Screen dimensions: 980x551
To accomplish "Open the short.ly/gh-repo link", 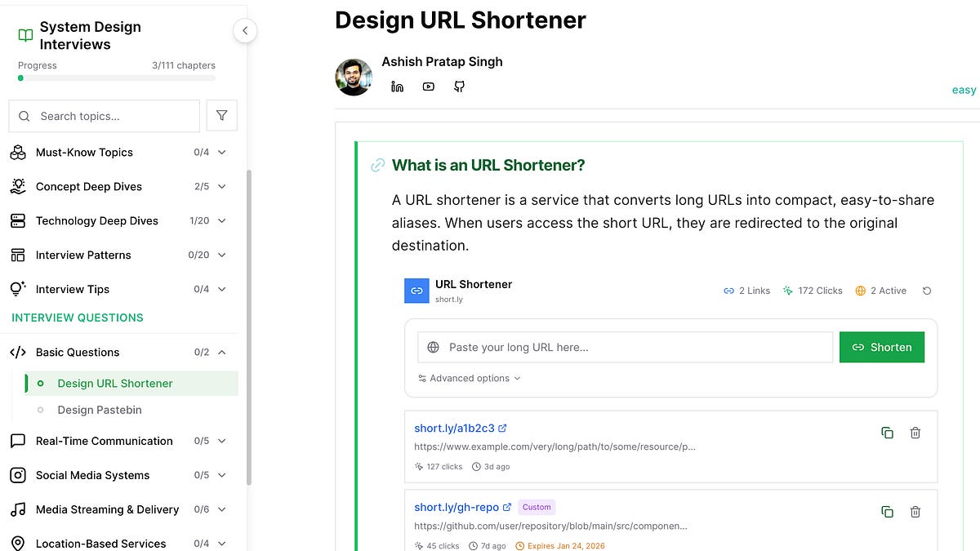I will click(457, 507).
